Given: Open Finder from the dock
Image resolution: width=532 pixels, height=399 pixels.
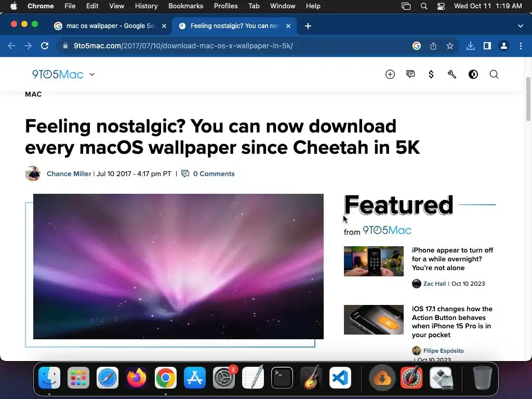Looking at the screenshot, I should 49,378.
